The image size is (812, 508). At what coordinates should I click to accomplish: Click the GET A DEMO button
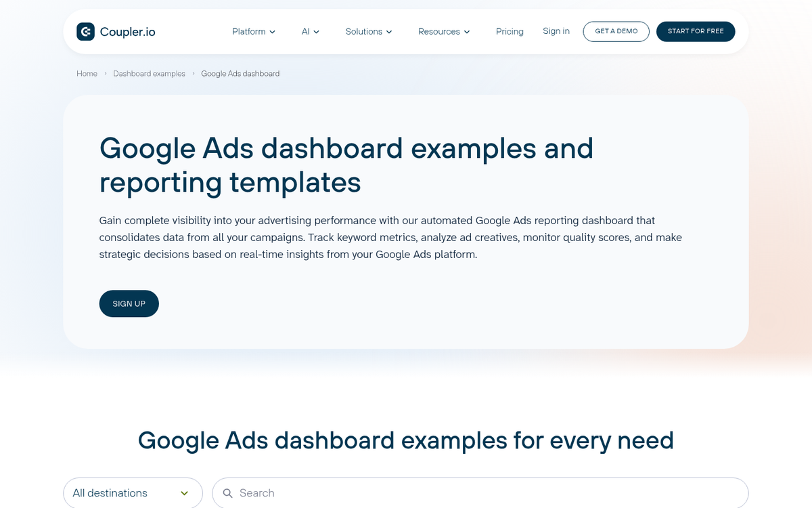pos(616,31)
